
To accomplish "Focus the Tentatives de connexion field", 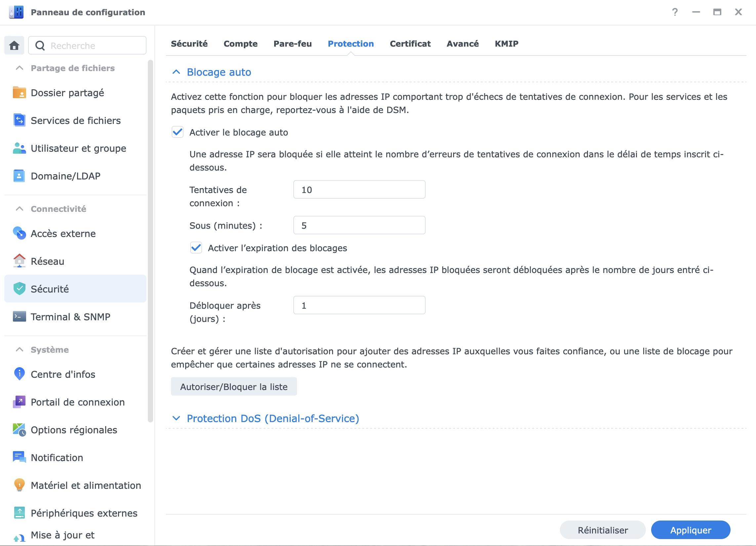I will [359, 190].
